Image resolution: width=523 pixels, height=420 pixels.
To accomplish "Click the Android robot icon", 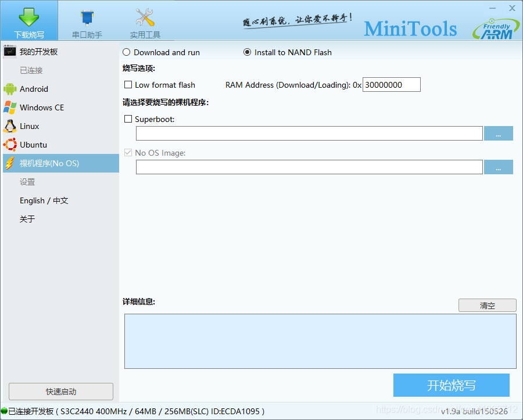I will [10, 89].
